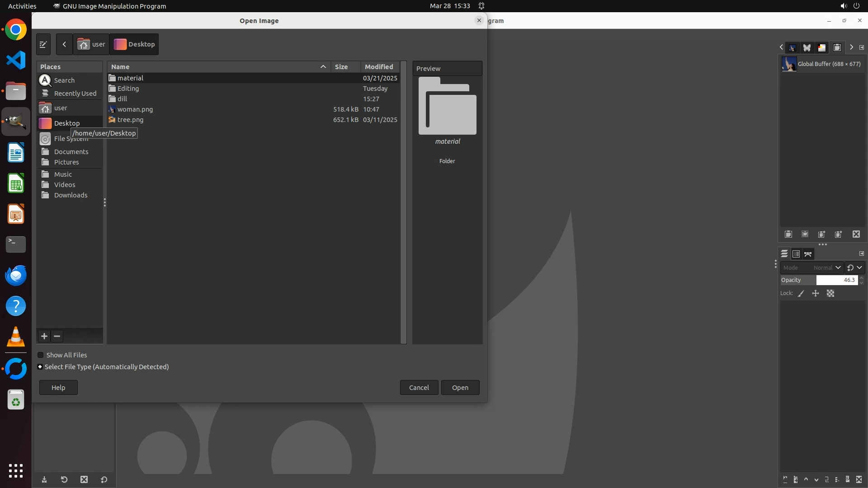The width and height of the screenshot is (868, 488).
Task: Open Recently Used in Places
Action: pos(75,94)
